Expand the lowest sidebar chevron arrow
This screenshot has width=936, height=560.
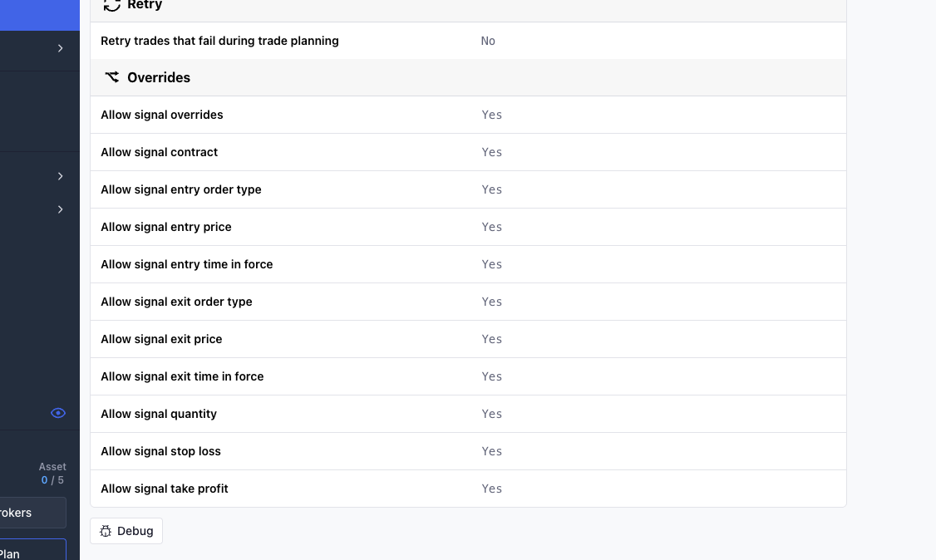[x=60, y=209]
